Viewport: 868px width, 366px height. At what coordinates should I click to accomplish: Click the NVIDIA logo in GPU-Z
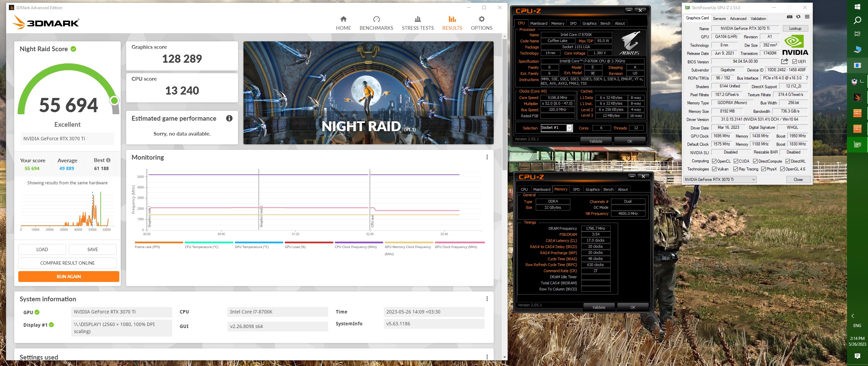(x=795, y=45)
